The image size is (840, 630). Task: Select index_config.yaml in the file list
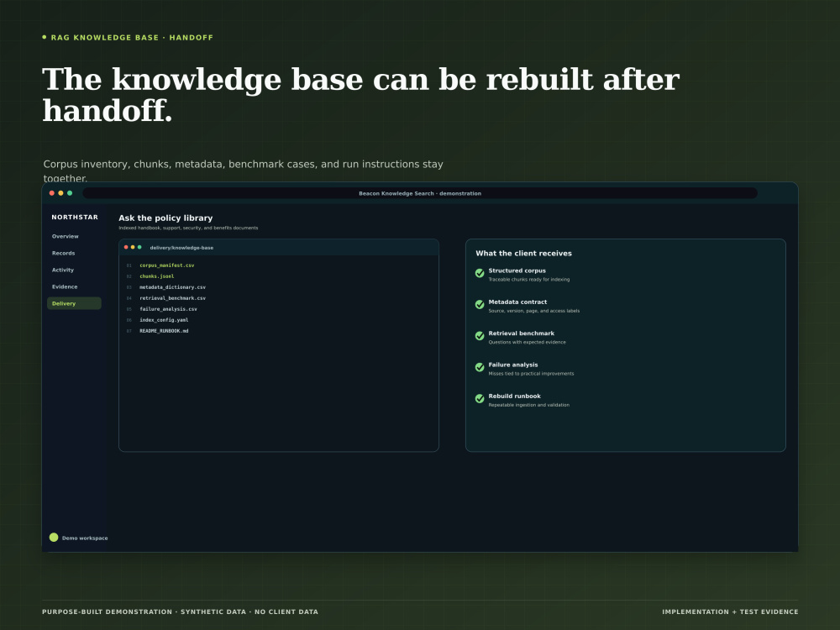(x=164, y=320)
